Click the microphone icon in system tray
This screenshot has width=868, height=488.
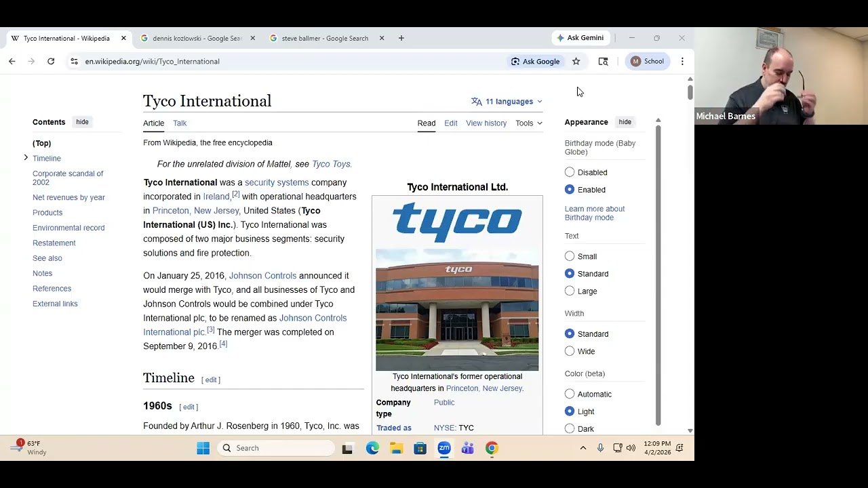600,448
